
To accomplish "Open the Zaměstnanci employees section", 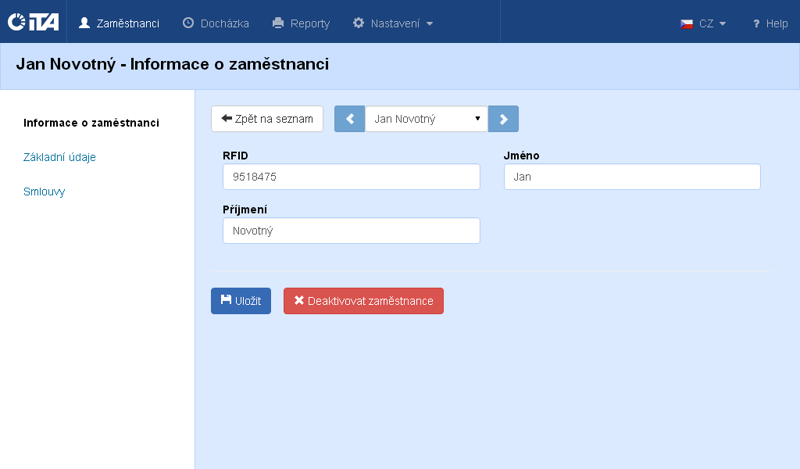I will (x=118, y=22).
